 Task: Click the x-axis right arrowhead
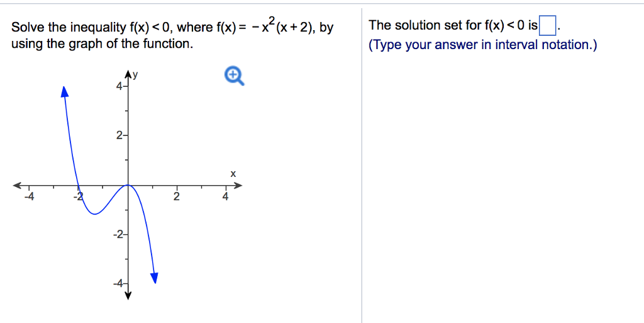pyautogui.click(x=237, y=185)
